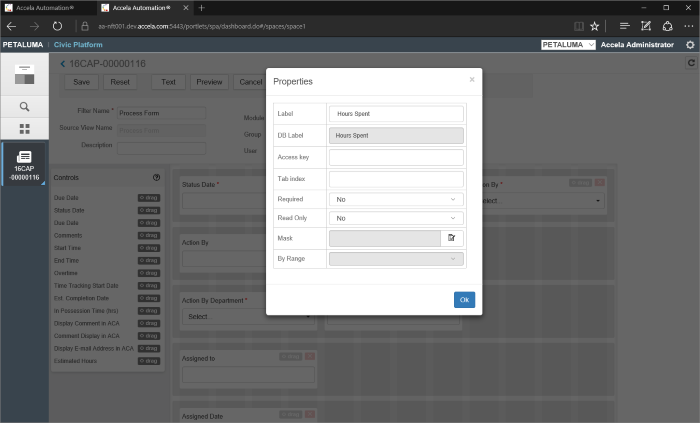Expand the Read Only dropdown

click(396, 218)
